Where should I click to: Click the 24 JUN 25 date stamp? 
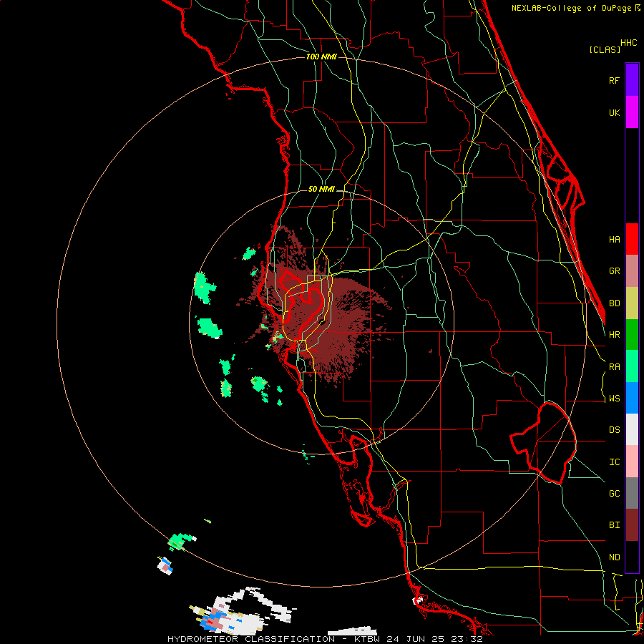point(415,639)
